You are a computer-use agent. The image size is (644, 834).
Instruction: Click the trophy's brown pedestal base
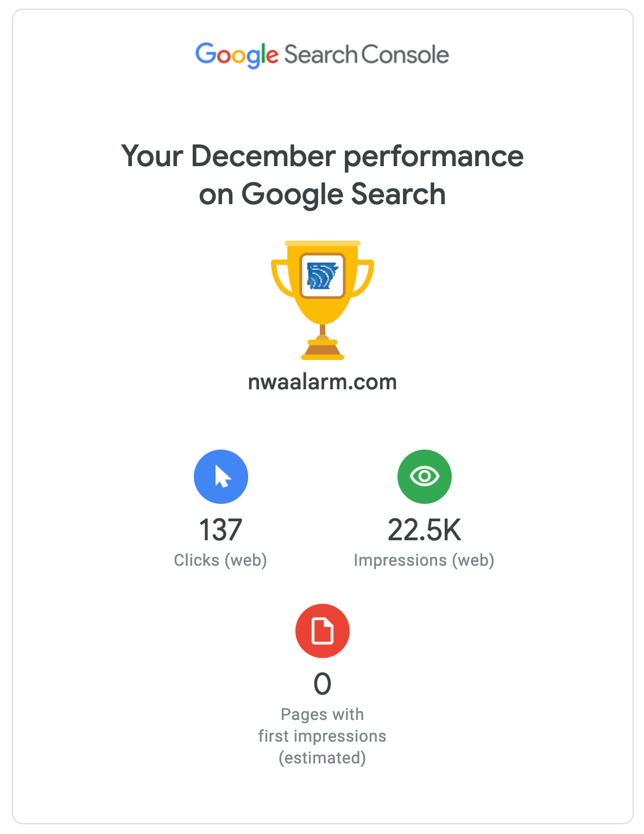pos(323,350)
